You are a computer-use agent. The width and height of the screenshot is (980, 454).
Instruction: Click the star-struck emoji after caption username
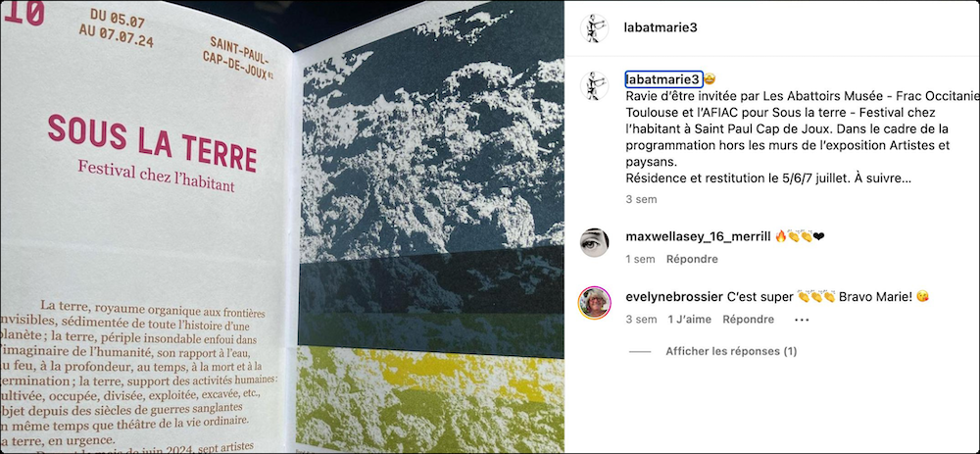point(710,79)
